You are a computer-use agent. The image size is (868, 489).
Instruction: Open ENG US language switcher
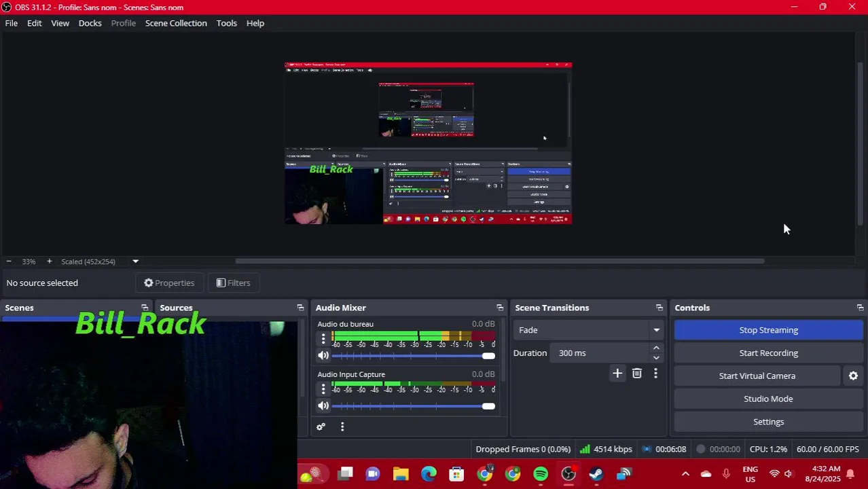click(x=750, y=474)
